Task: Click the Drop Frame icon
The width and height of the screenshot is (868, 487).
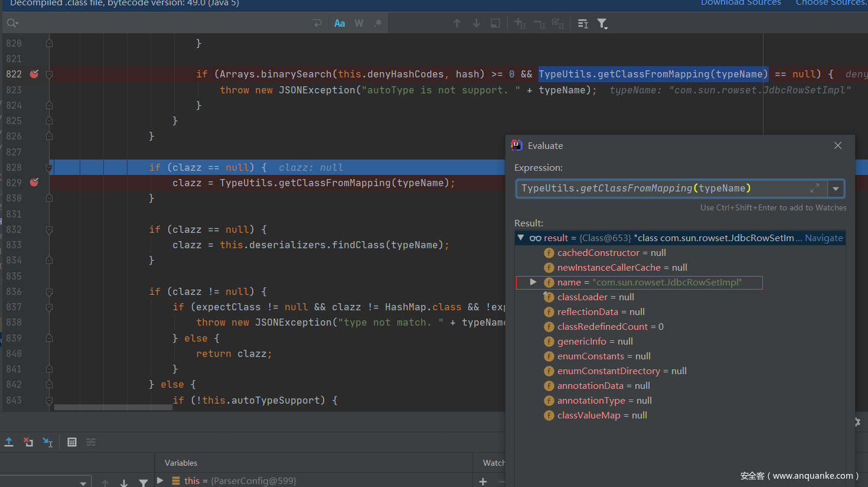Action: (x=28, y=442)
